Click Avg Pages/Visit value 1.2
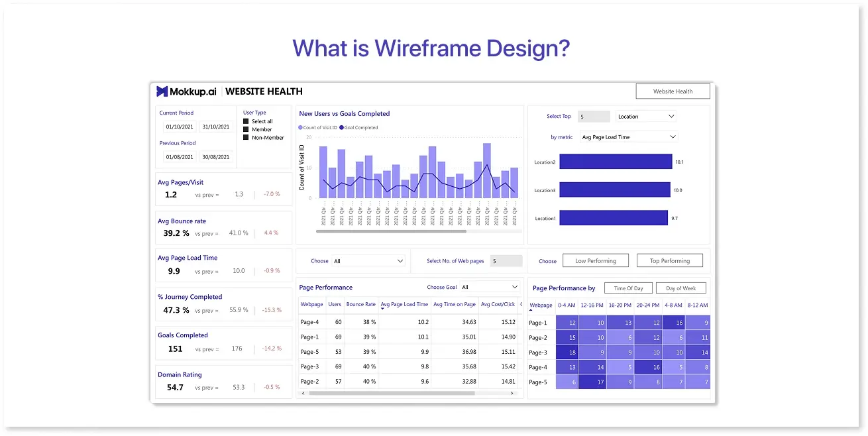Viewport: 868px width, 436px height. 171,195
